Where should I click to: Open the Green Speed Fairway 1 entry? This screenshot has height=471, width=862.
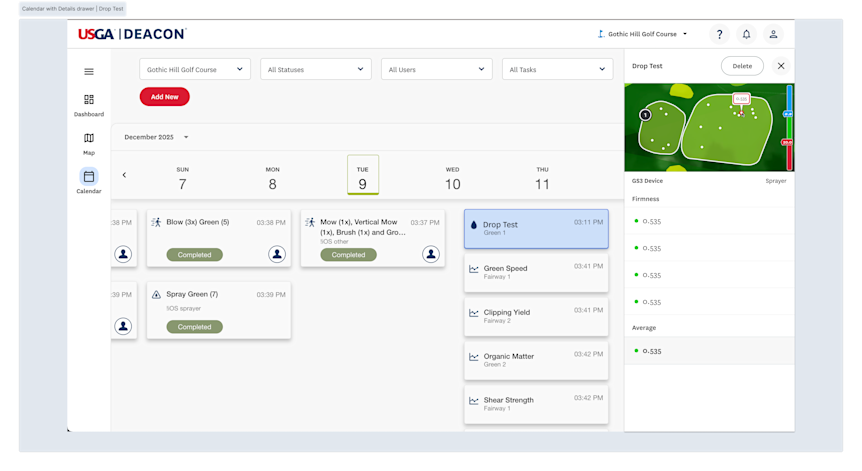[x=536, y=273]
